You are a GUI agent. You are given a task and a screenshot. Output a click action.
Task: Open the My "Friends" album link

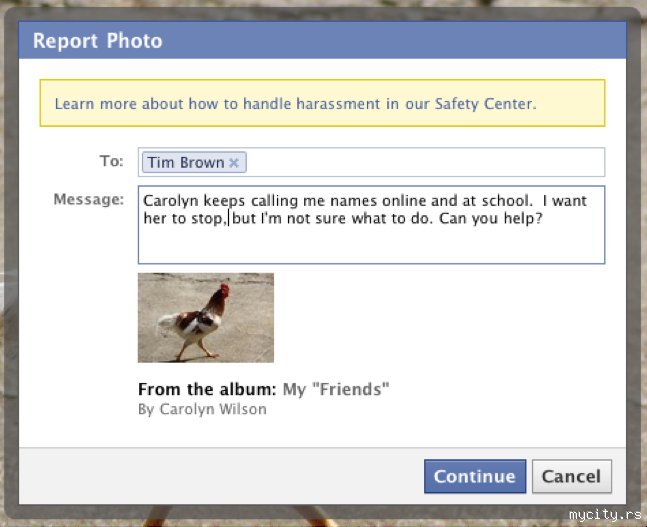pyautogui.click(x=336, y=389)
